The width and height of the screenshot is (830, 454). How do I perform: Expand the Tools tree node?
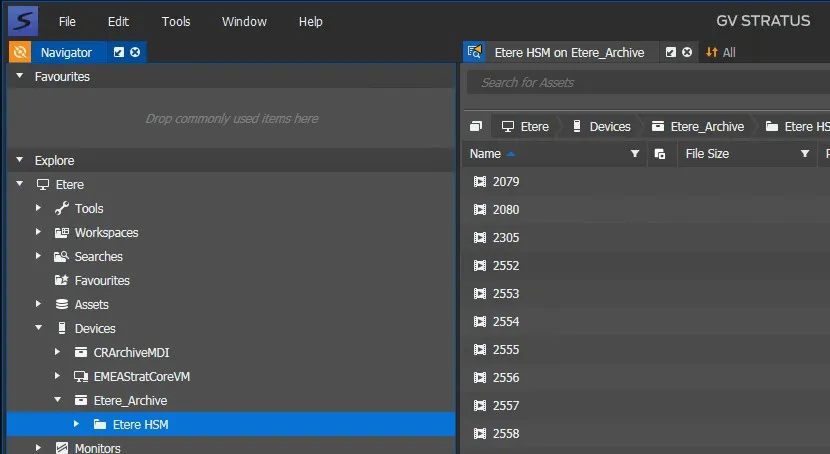(38, 208)
